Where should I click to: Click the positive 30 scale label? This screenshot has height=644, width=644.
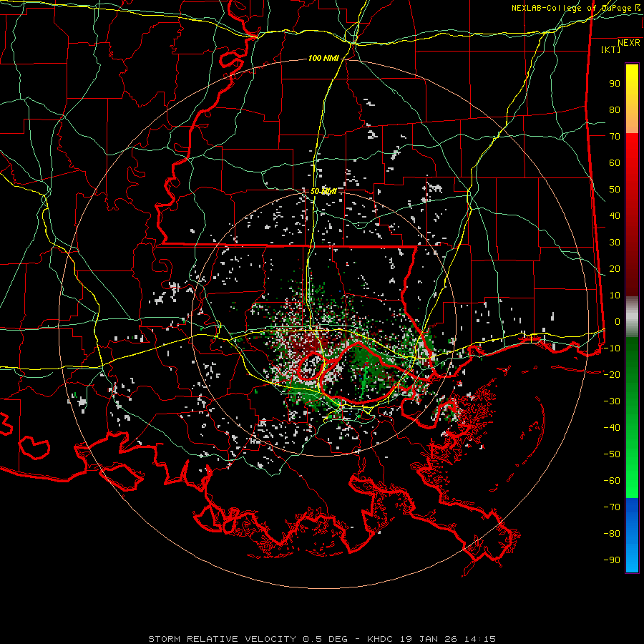tap(615, 243)
